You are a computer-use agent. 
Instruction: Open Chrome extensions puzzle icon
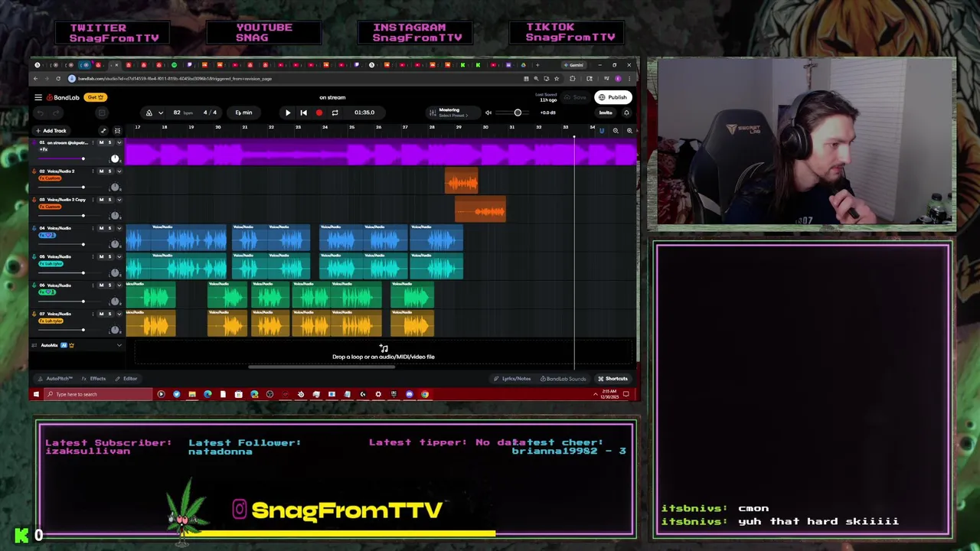[572, 79]
